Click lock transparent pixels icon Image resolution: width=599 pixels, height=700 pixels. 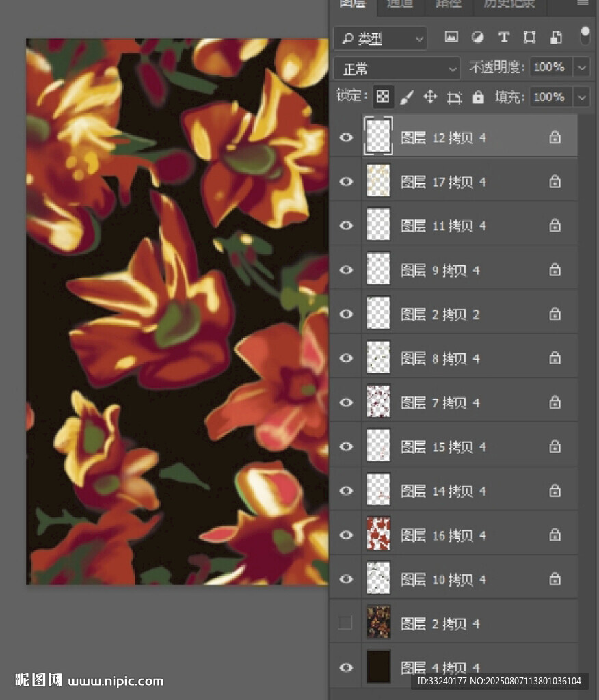(x=382, y=96)
